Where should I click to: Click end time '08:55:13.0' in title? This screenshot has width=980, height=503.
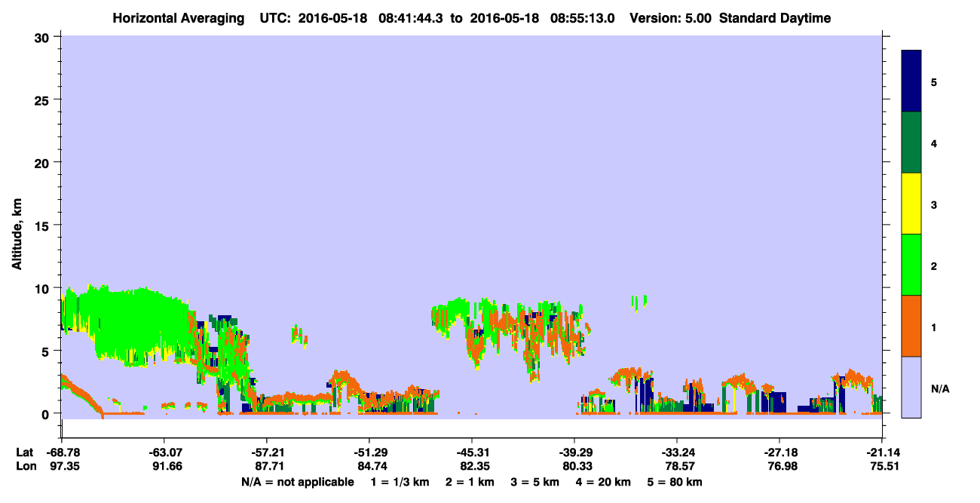[583, 18]
